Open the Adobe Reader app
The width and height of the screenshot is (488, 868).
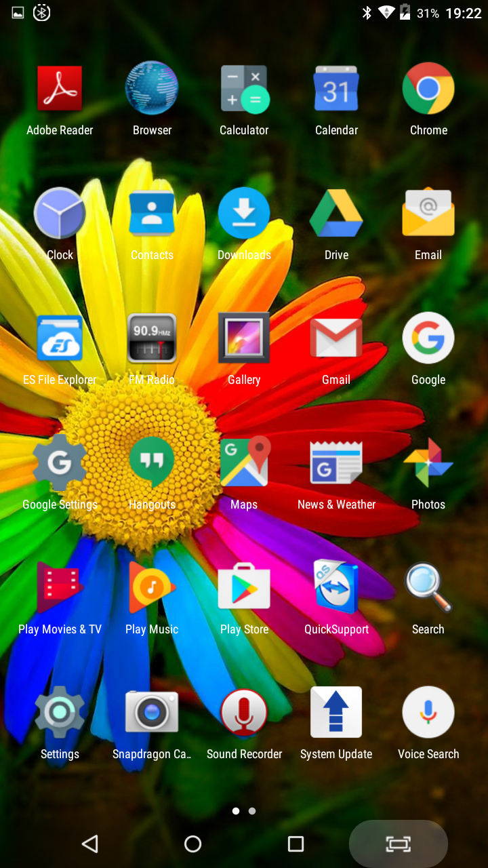point(60,89)
